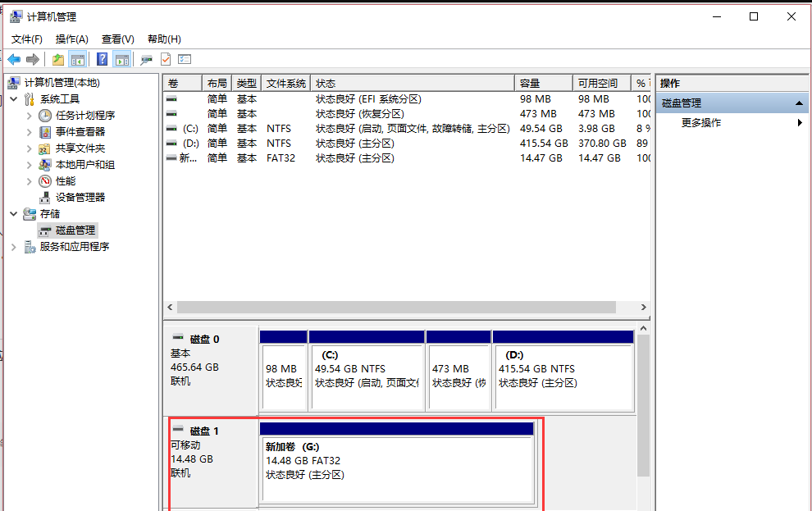812x511 pixels.
Task: Click the disk drive icon in the toolbar
Action: [x=145, y=58]
